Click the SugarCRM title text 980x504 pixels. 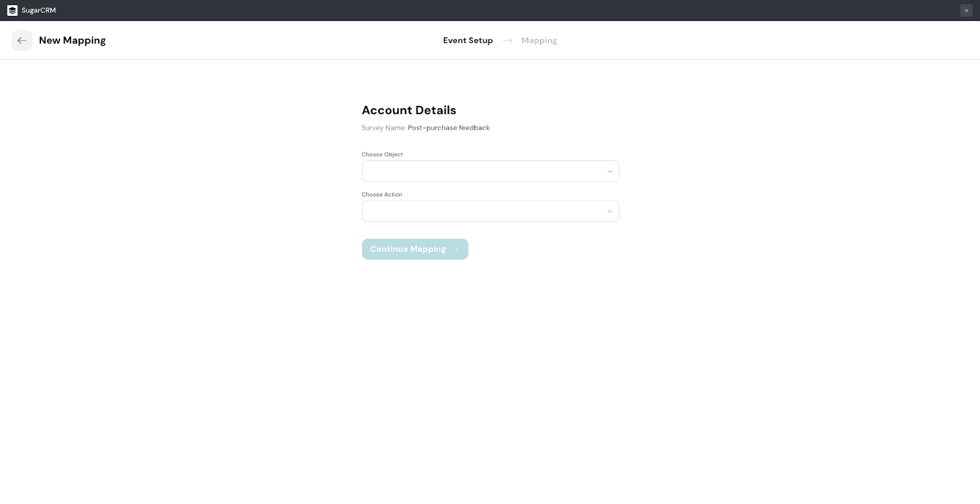pos(39,10)
